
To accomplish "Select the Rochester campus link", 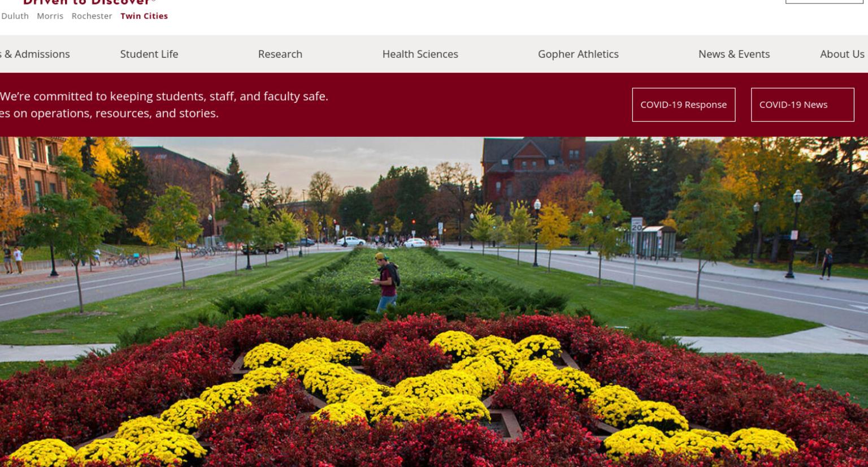I will pos(92,16).
